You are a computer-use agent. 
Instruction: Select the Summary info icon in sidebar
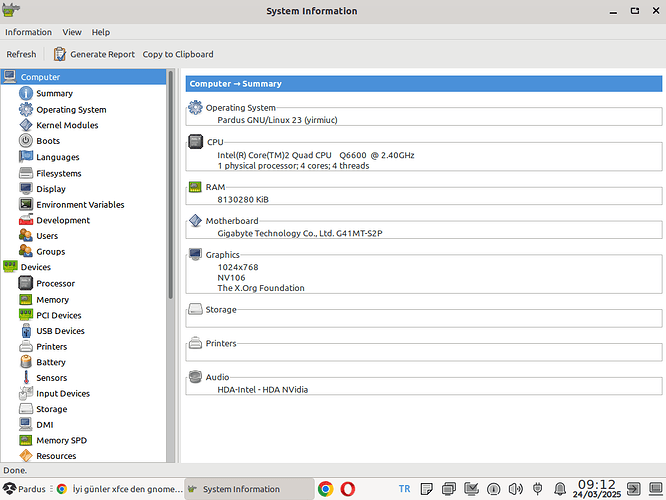tap(26, 93)
